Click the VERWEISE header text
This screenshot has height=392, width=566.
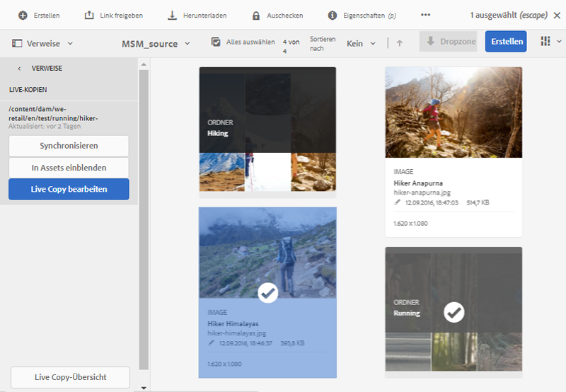(x=47, y=69)
